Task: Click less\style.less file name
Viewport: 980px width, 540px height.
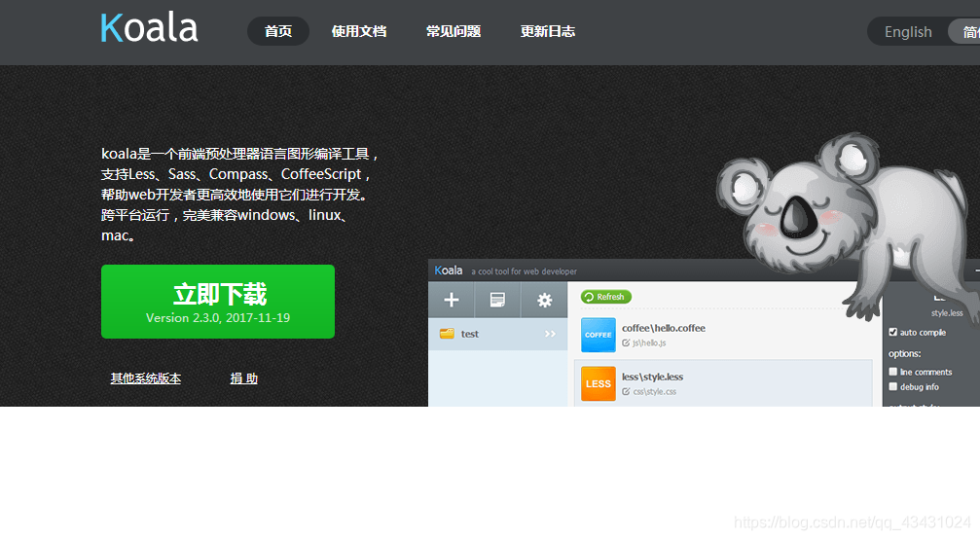Action: [x=652, y=377]
